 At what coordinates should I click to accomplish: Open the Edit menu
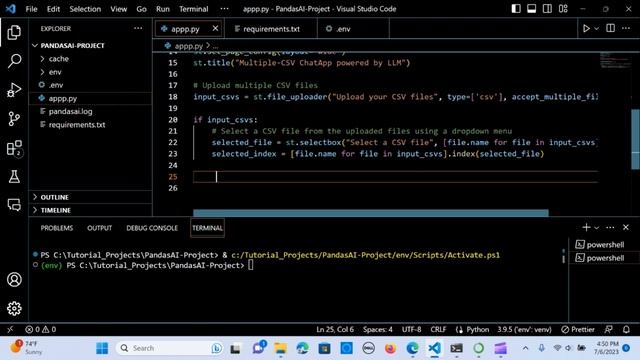pos(53,9)
